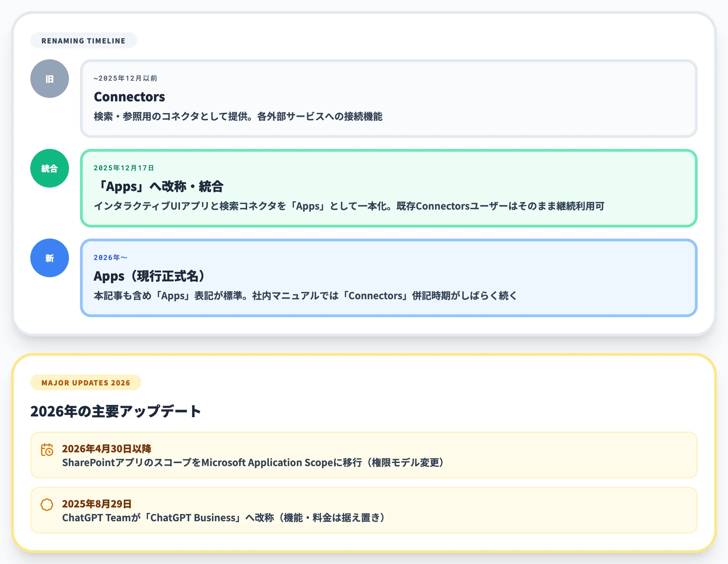728x564 pixels.
Task: Click the blue 新 timeline circle
Action: pyautogui.click(x=50, y=258)
